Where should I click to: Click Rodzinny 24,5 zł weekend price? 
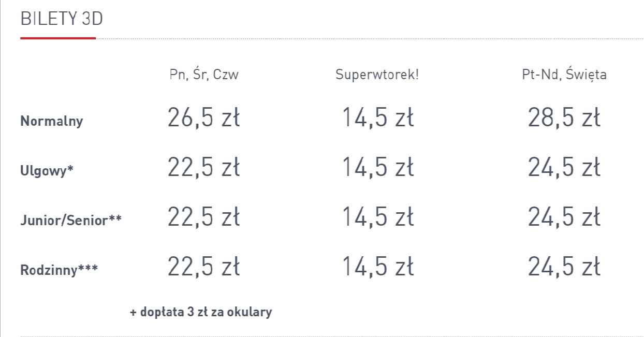[x=564, y=267]
